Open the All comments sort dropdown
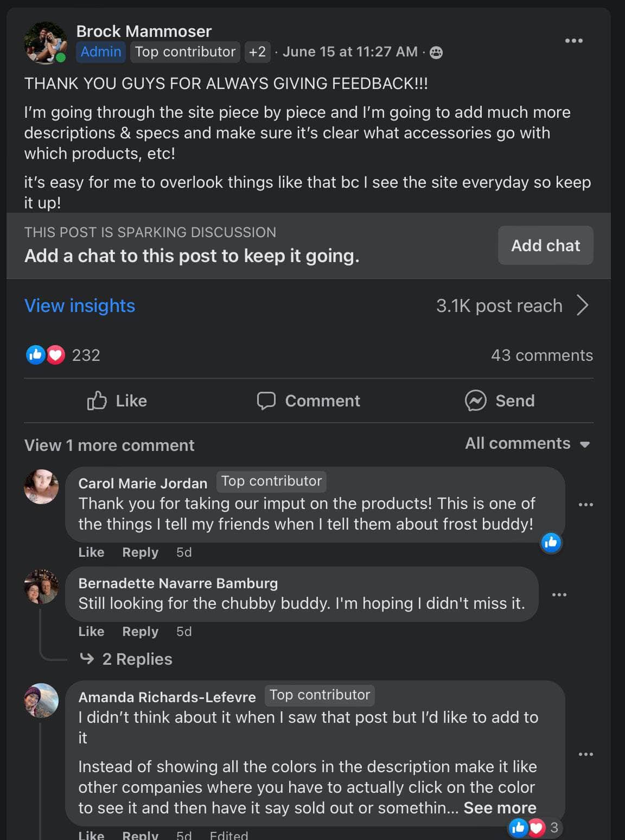 [x=527, y=444]
